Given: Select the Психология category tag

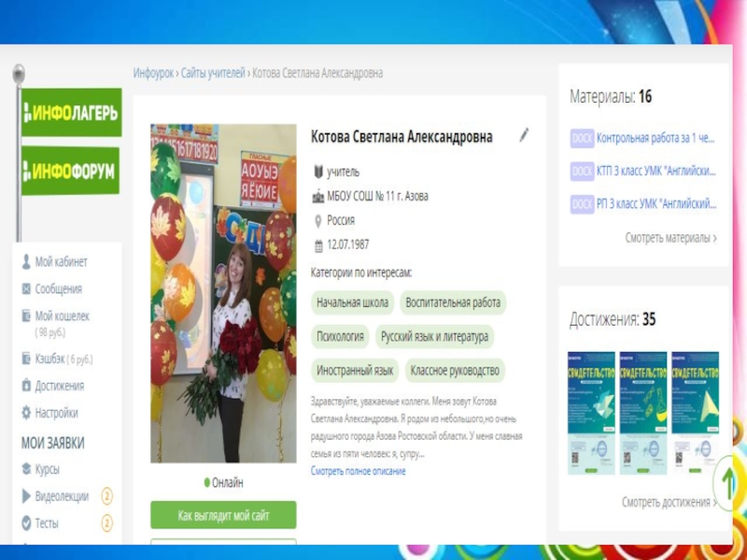Looking at the screenshot, I should pos(340,337).
